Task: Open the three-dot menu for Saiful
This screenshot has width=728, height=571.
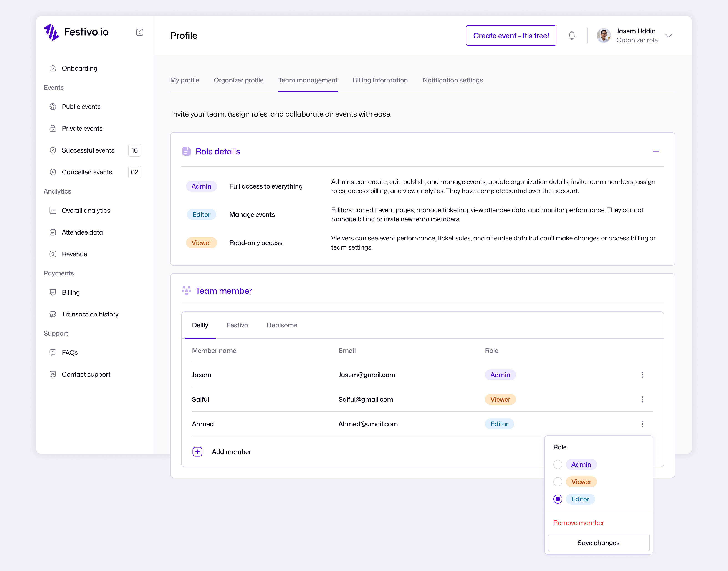Action: click(x=642, y=399)
